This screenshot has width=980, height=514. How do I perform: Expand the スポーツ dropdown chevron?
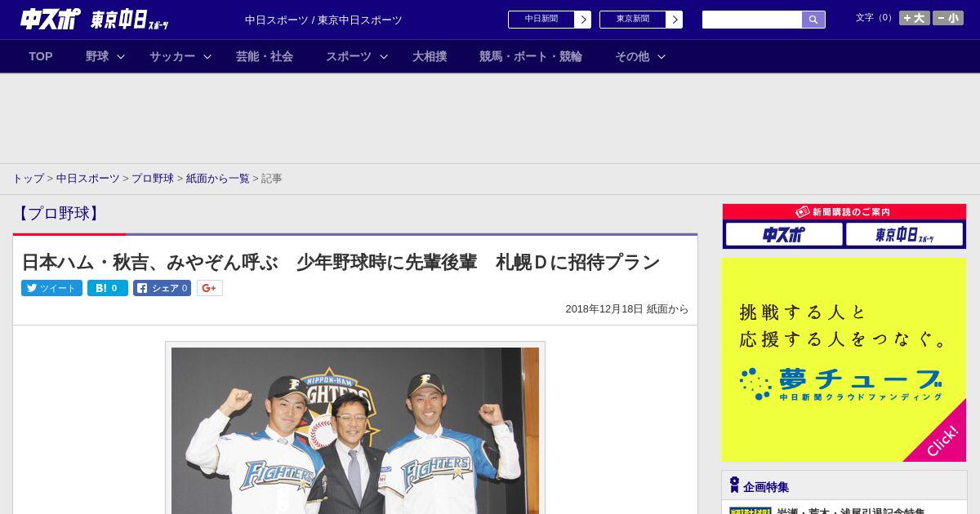384,56
